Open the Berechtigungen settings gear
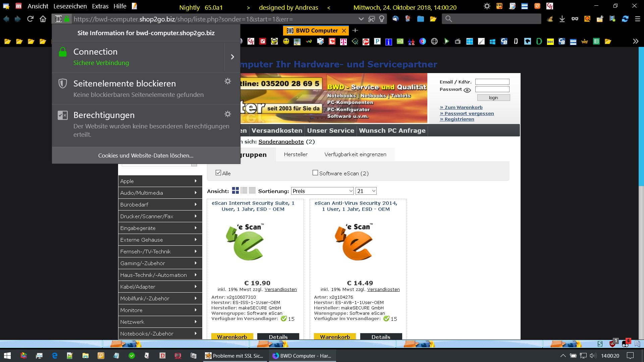This screenshot has width=644, height=362. (228, 114)
